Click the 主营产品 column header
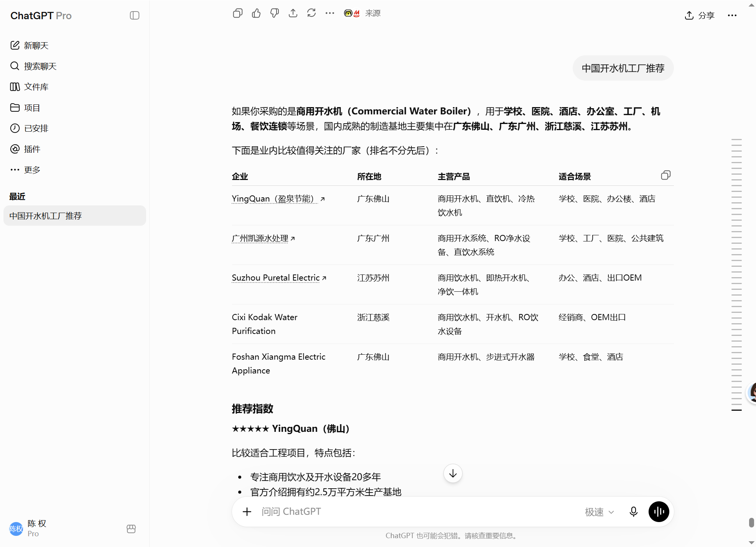Image resolution: width=756 pixels, height=547 pixels. [x=454, y=177]
